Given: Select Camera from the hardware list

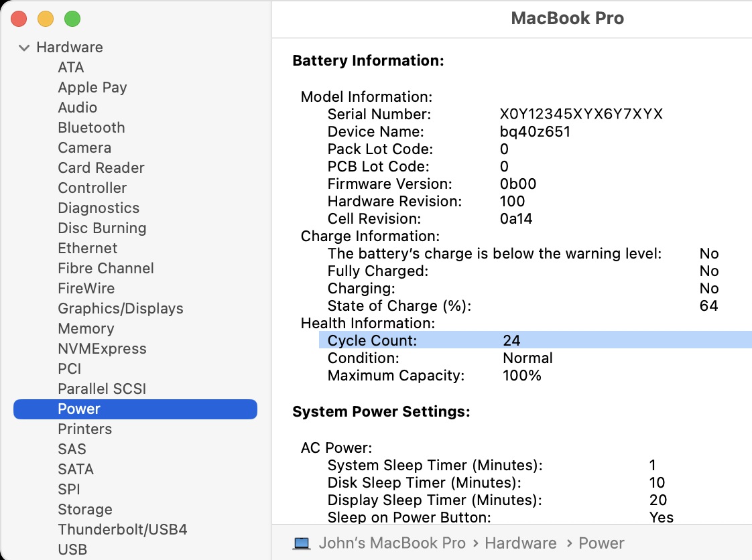Looking at the screenshot, I should 84,147.
